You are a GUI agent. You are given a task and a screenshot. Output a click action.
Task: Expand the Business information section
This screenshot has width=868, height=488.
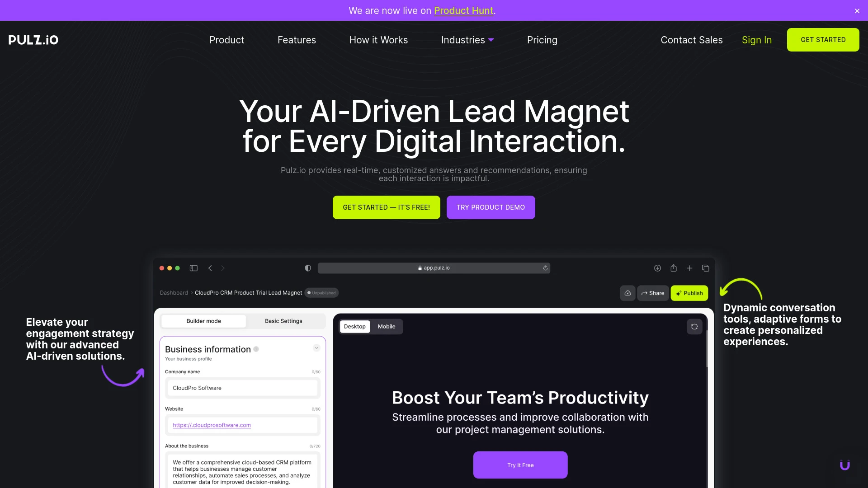(316, 347)
